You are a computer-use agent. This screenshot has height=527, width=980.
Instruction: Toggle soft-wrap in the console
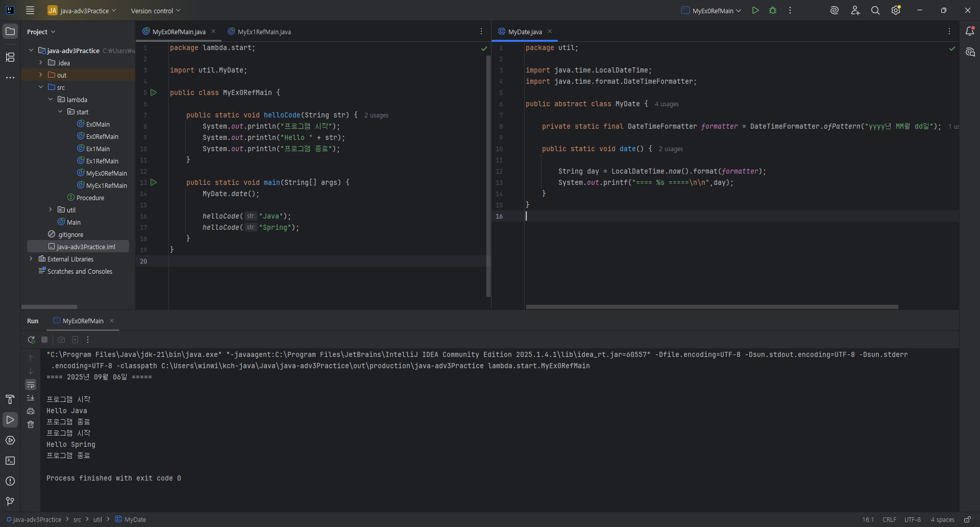31,385
